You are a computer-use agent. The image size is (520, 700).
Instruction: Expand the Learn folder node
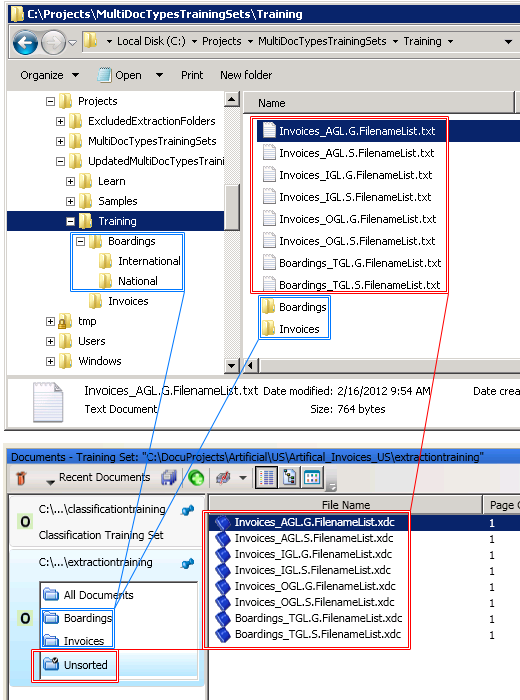pyautogui.click(x=70, y=181)
